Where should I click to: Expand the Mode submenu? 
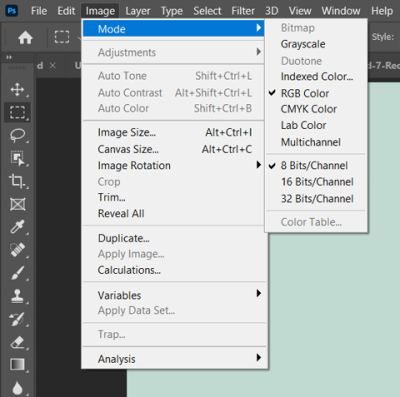173,29
